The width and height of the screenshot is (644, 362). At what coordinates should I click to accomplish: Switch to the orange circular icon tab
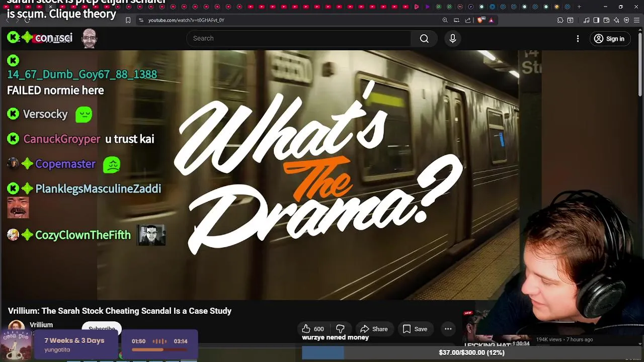[556, 7]
